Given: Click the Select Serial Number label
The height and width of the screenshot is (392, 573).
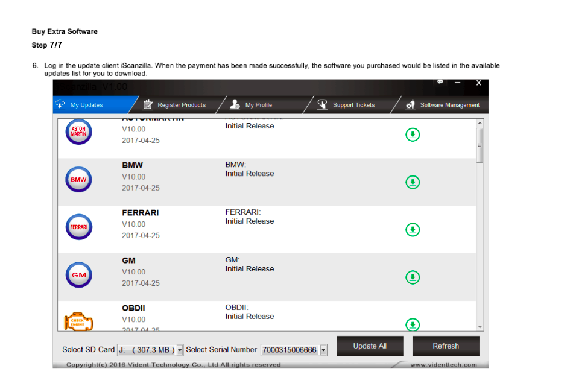Looking at the screenshot, I should coord(221,350).
